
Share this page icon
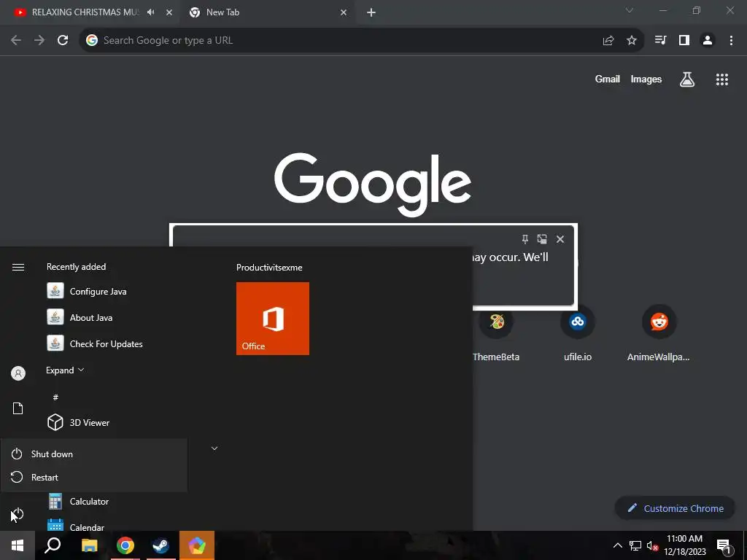(608, 41)
